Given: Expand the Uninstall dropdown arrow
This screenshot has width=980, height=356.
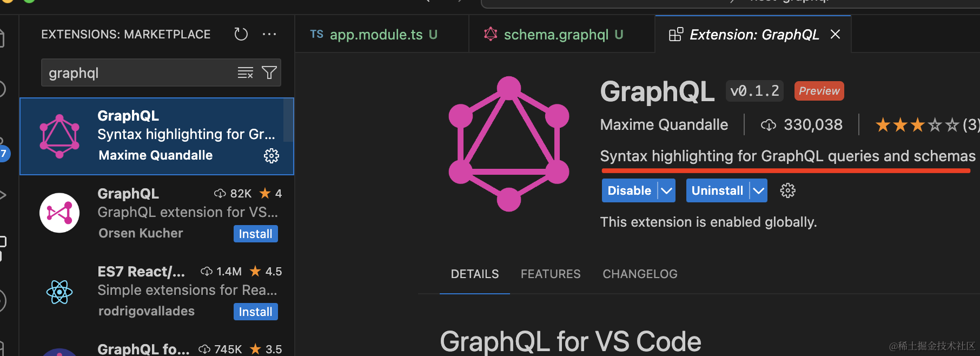Looking at the screenshot, I should (759, 190).
